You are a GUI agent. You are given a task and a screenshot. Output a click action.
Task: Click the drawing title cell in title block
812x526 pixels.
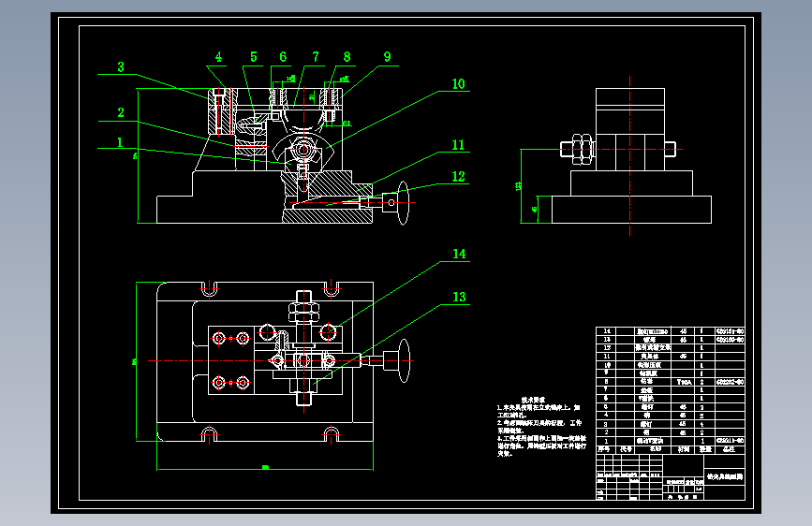[725, 476]
